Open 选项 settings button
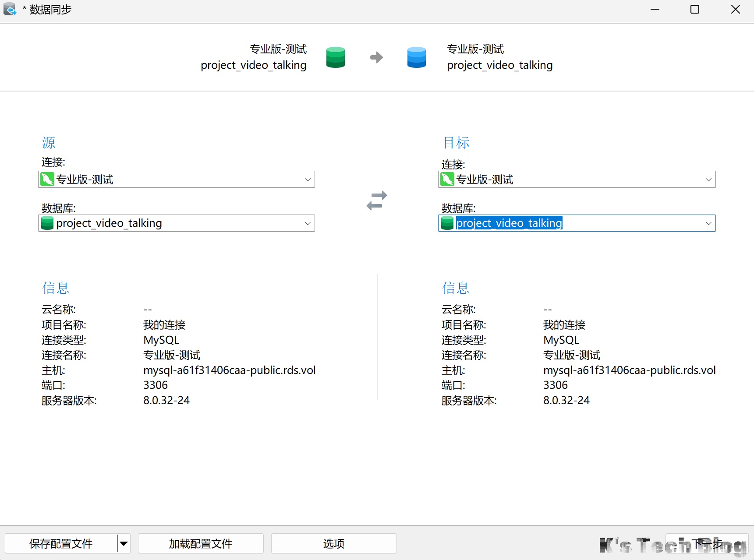The width and height of the screenshot is (754, 560). click(x=334, y=543)
